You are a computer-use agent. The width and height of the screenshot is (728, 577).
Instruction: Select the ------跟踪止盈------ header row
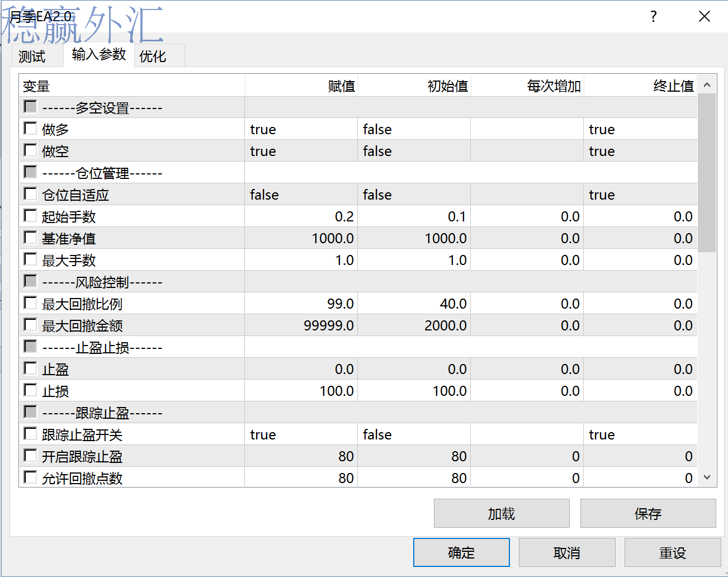point(358,413)
